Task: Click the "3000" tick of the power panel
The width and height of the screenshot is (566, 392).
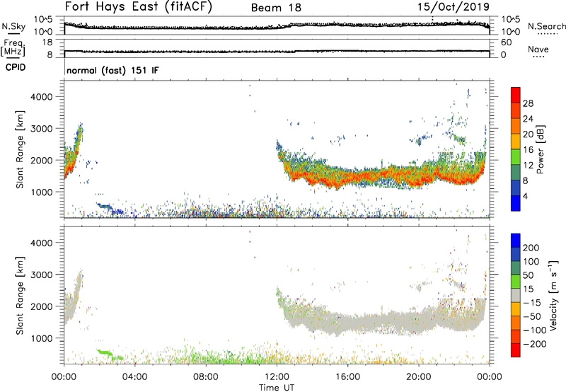Action: (x=41, y=129)
